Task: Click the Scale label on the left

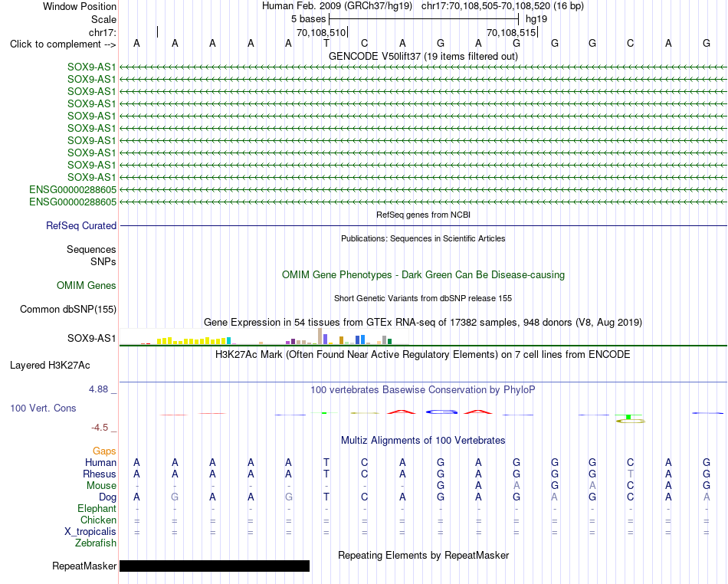Action: [x=103, y=19]
